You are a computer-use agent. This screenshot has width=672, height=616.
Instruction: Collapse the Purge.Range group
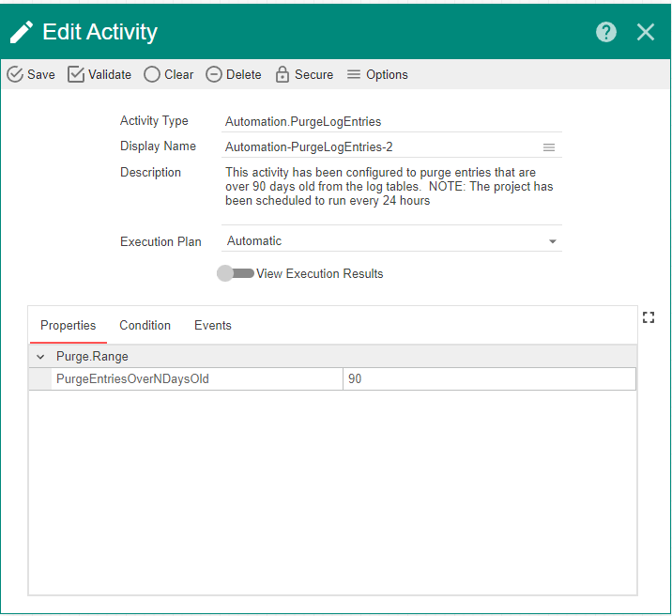(39, 357)
